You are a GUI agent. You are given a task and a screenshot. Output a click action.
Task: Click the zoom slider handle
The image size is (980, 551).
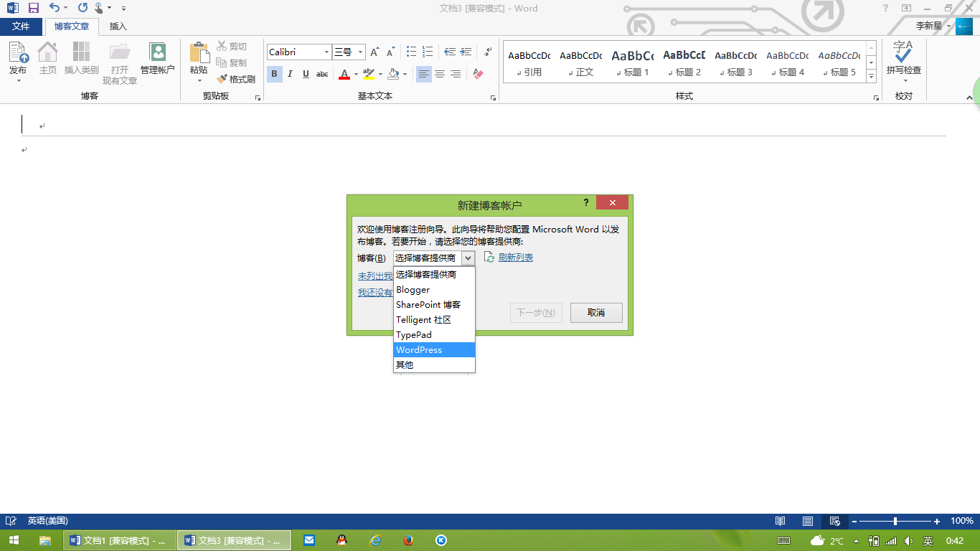(x=895, y=521)
